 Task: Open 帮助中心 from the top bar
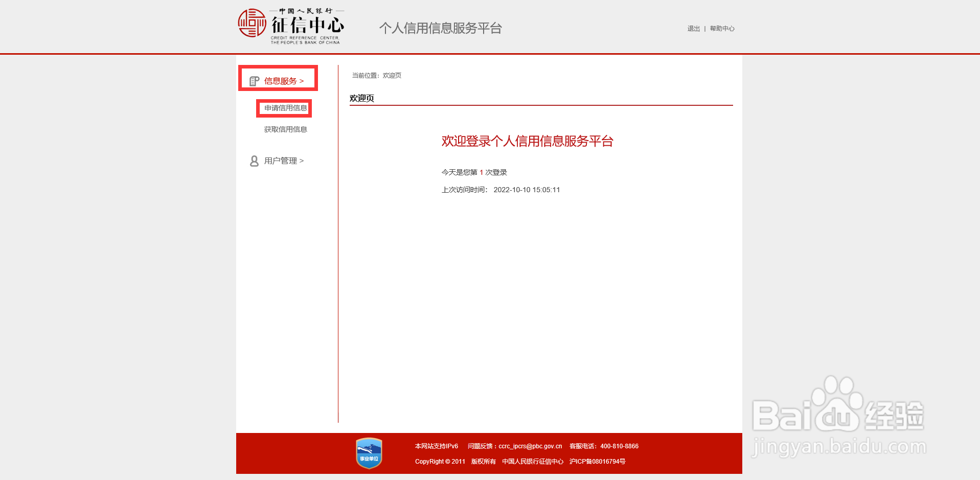[x=722, y=29]
